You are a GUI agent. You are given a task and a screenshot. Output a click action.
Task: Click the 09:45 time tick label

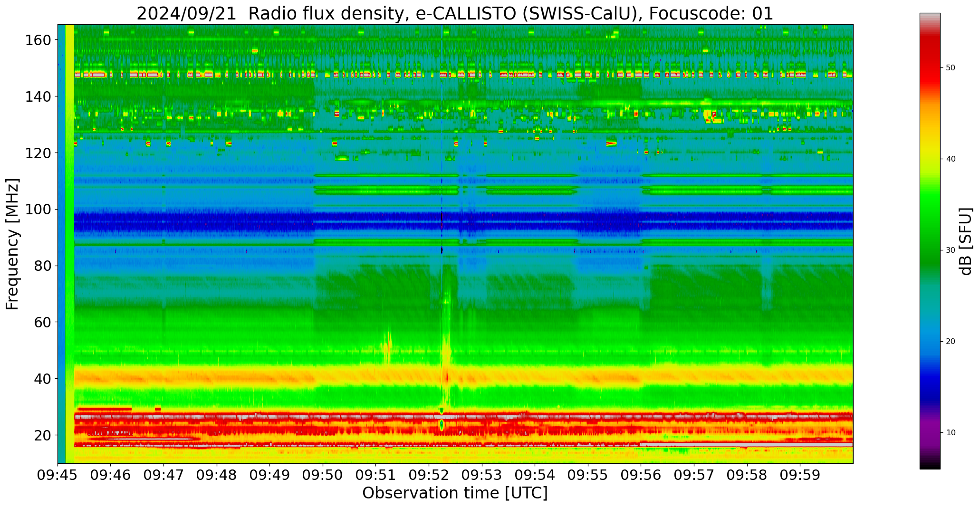[58, 475]
